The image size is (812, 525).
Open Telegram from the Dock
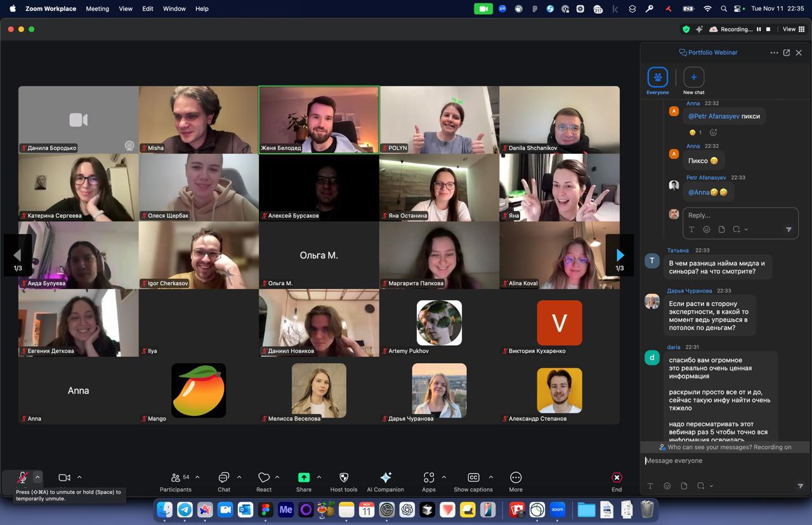tap(185, 509)
